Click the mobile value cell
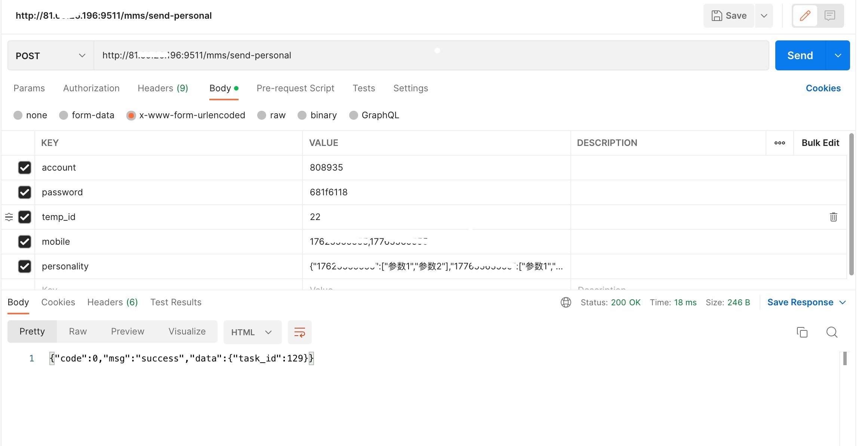 (436, 242)
